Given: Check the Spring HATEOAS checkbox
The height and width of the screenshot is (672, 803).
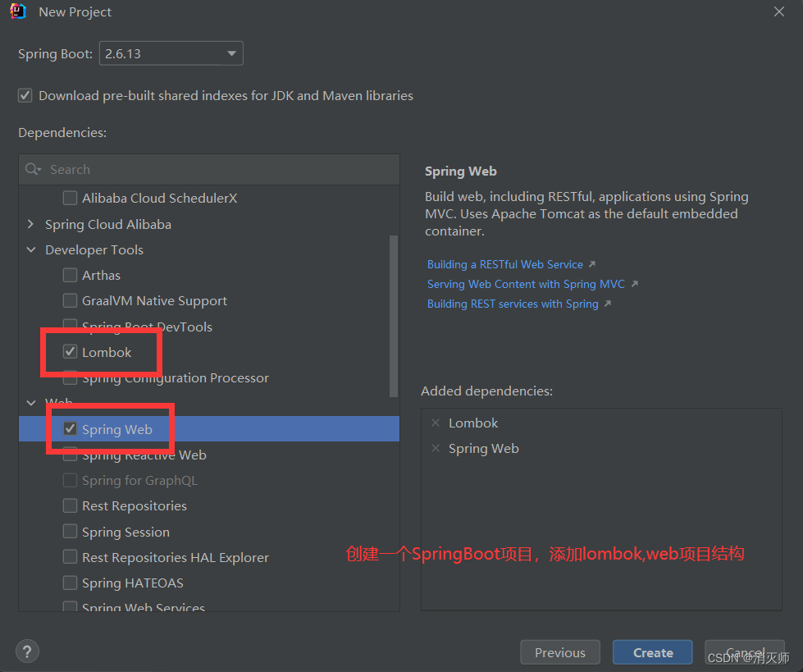Looking at the screenshot, I should (71, 583).
